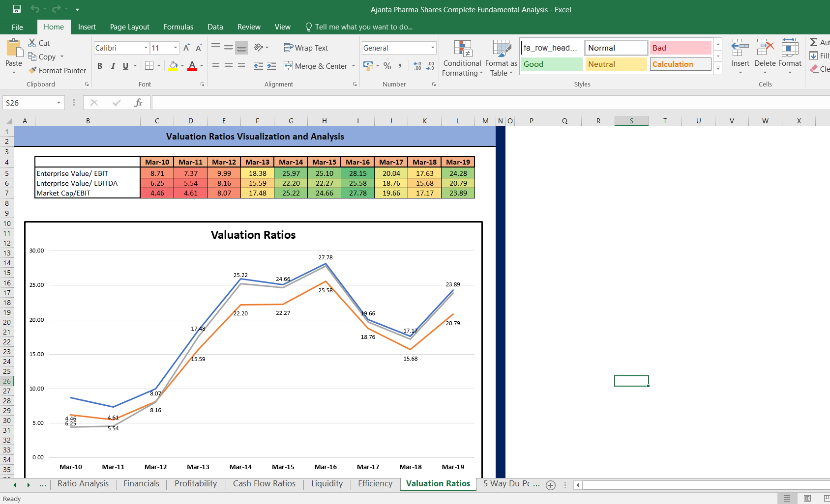Expand the cell styles gallery

[718, 69]
